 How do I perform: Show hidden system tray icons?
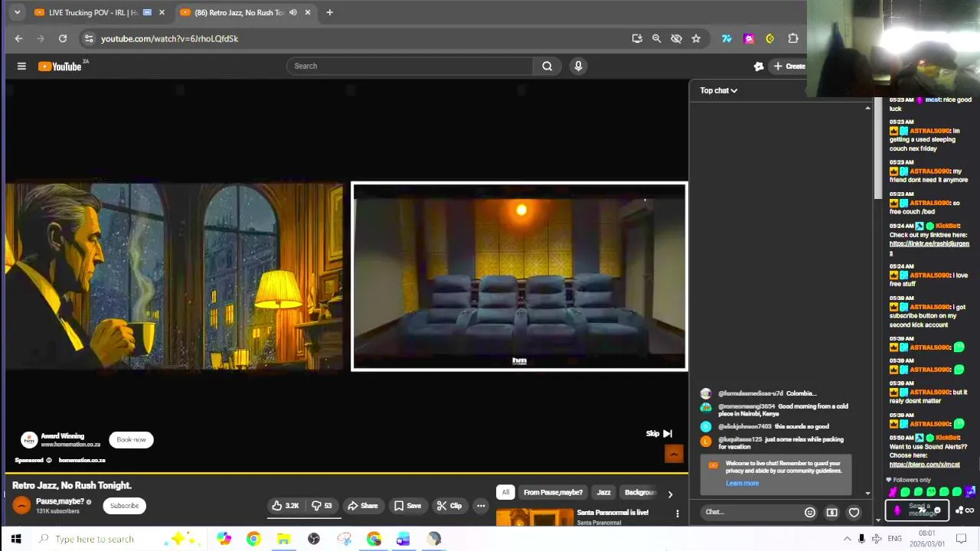click(x=847, y=539)
